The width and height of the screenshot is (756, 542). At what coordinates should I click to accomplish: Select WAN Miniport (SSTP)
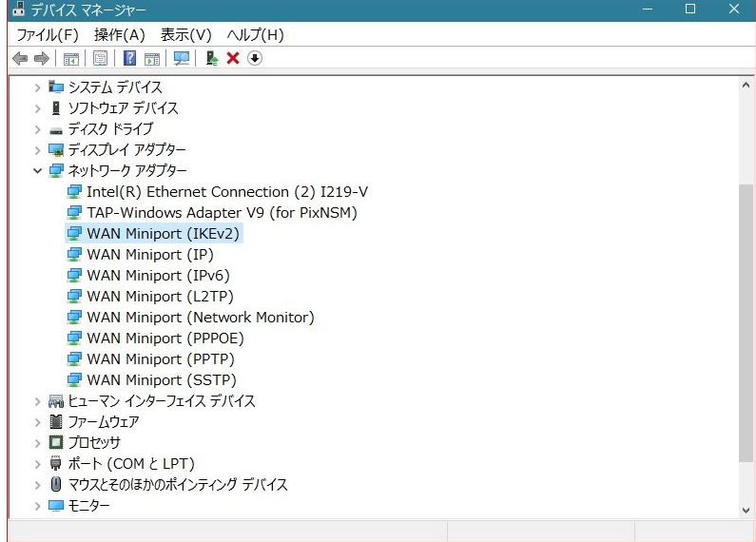tap(162, 380)
